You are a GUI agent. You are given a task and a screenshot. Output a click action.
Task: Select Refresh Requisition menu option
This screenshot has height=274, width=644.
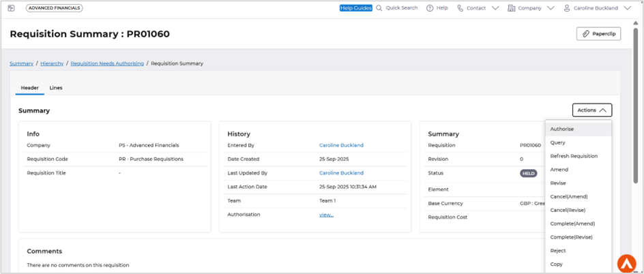pos(574,156)
